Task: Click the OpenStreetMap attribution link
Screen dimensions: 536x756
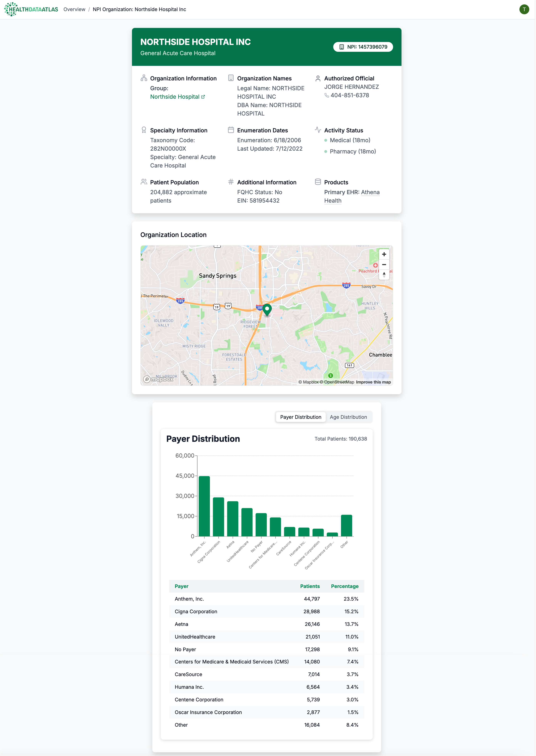Action: [x=339, y=382]
